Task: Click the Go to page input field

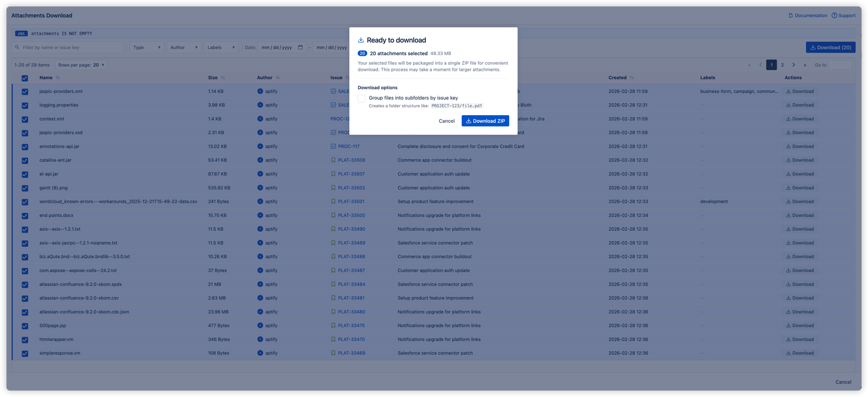Action: tap(841, 64)
